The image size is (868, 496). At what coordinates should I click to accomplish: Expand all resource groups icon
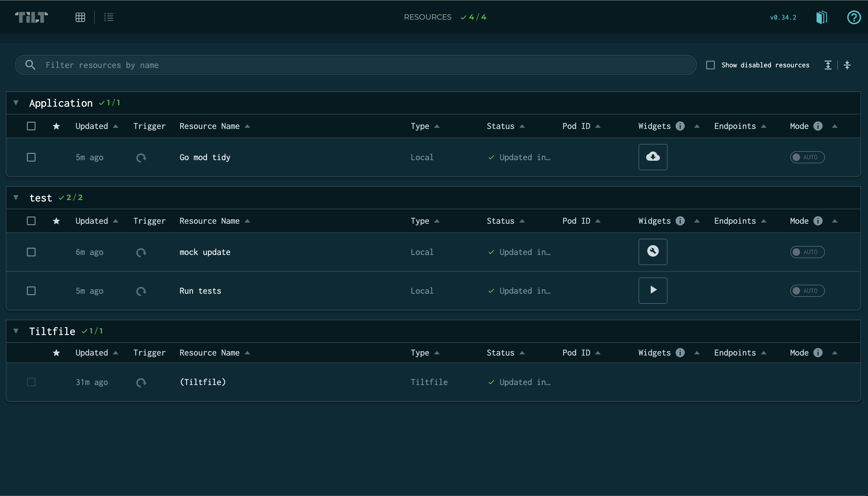[828, 65]
